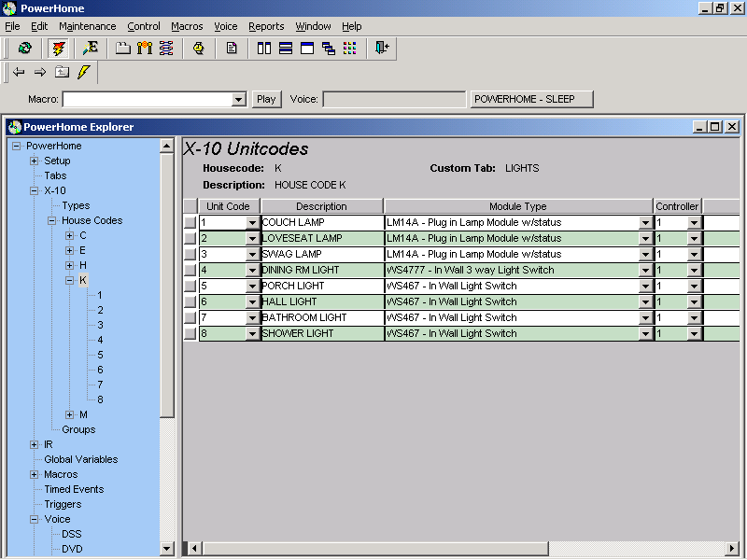Click the tree panel vertical scrollbar thumb
The height and width of the screenshot is (560, 747).
click(167, 286)
